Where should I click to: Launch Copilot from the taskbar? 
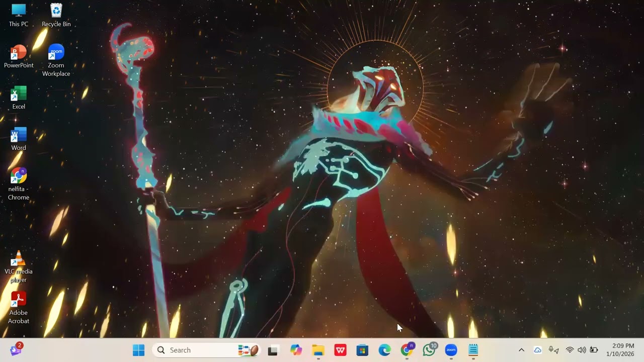point(296,350)
